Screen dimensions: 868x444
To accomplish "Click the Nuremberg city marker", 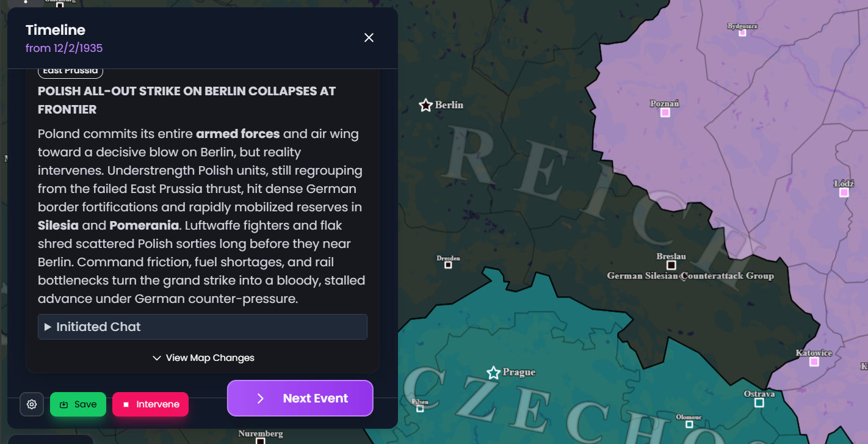I will click(260, 440).
